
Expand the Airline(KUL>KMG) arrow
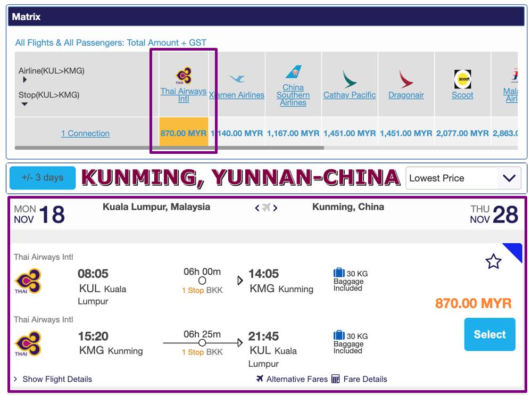pyautogui.click(x=24, y=80)
